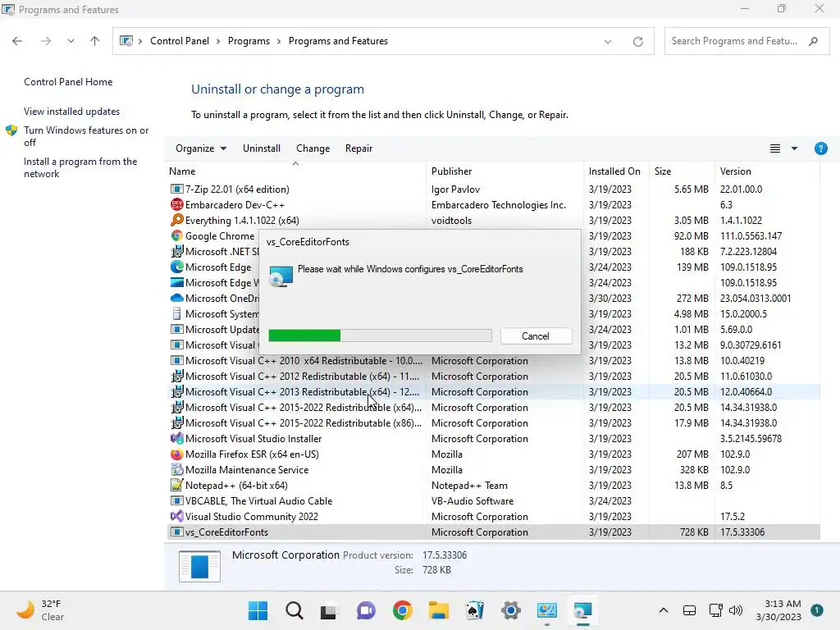Click Change in the toolbar

[x=313, y=148]
